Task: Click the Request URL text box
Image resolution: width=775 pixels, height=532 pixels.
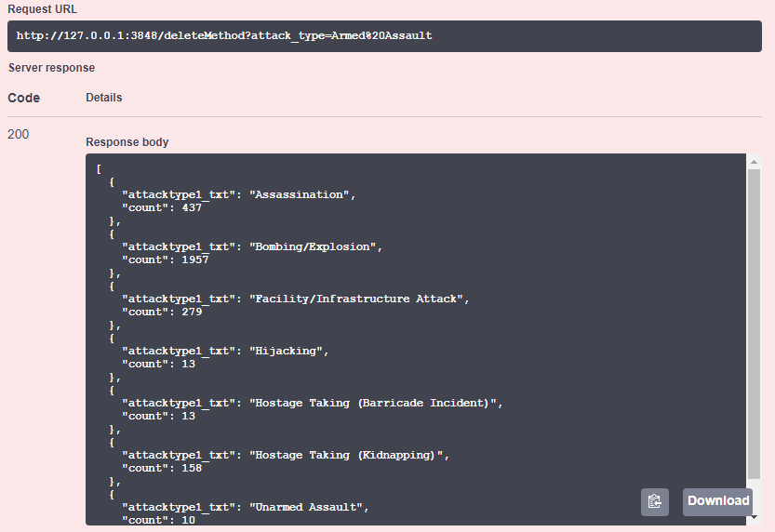Action: (384, 36)
